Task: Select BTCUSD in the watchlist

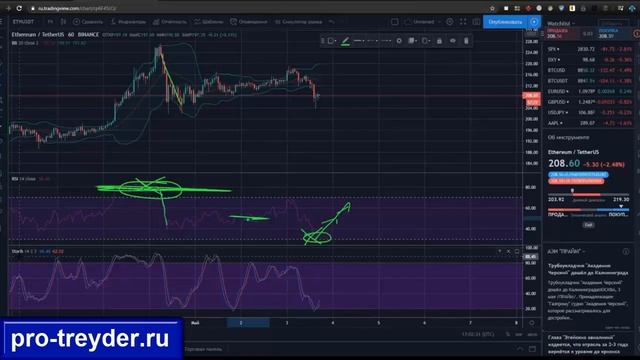Action: [x=589, y=70]
